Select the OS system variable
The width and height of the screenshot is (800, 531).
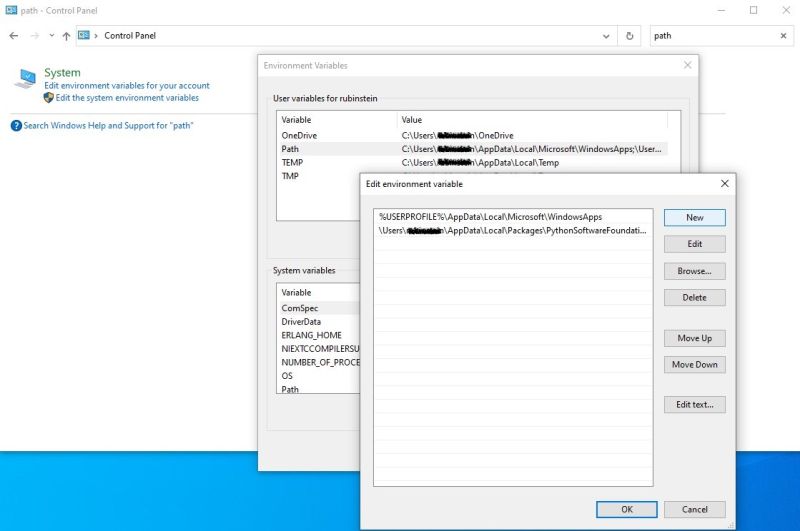click(319, 376)
